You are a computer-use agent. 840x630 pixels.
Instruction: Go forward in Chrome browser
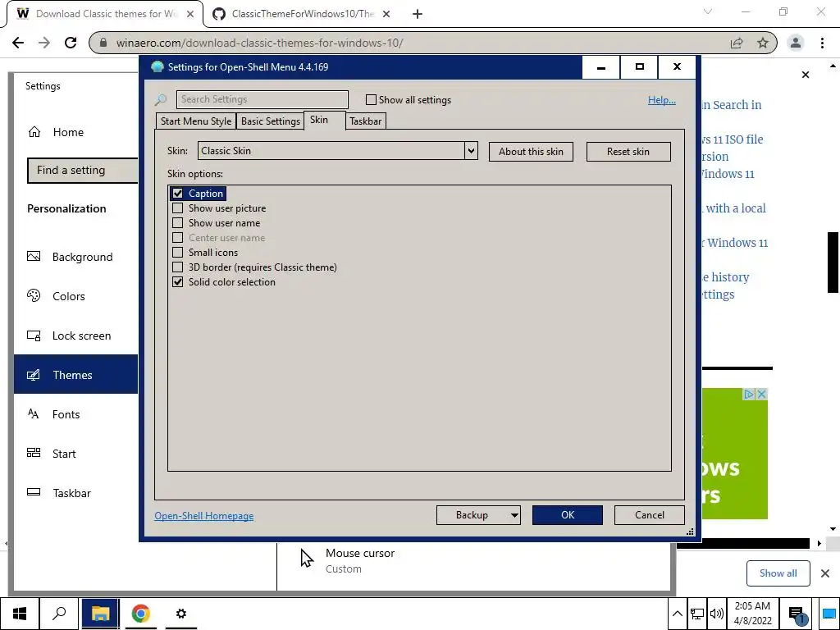[x=44, y=43]
